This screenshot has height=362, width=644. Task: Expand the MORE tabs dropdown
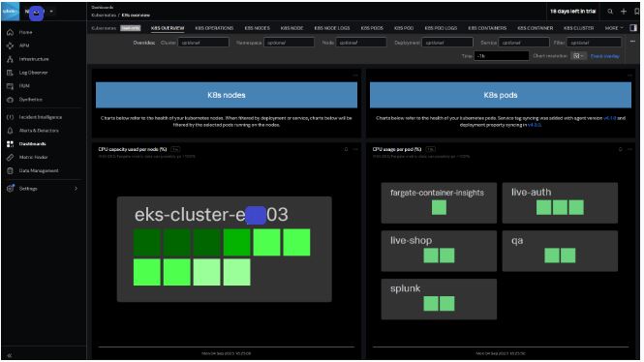coord(614,28)
